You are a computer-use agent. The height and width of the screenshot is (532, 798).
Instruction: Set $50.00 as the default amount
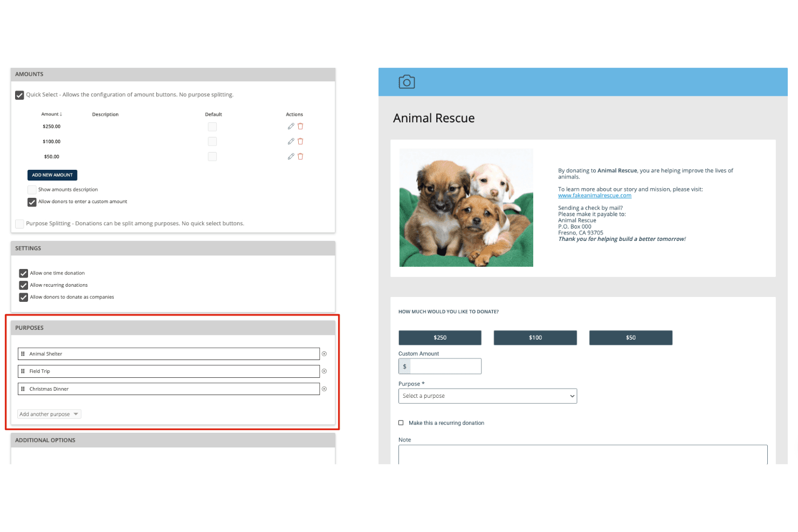pos(212,156)
